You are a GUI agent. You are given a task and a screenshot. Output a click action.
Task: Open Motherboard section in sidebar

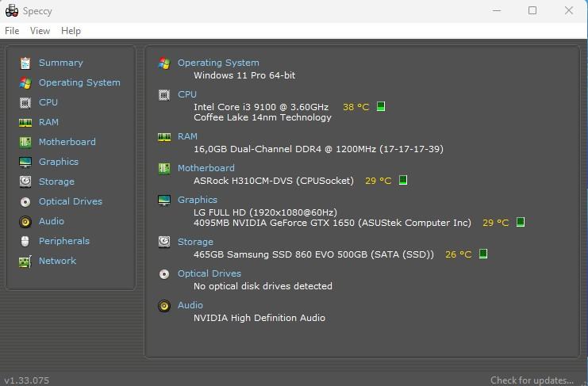67,142
